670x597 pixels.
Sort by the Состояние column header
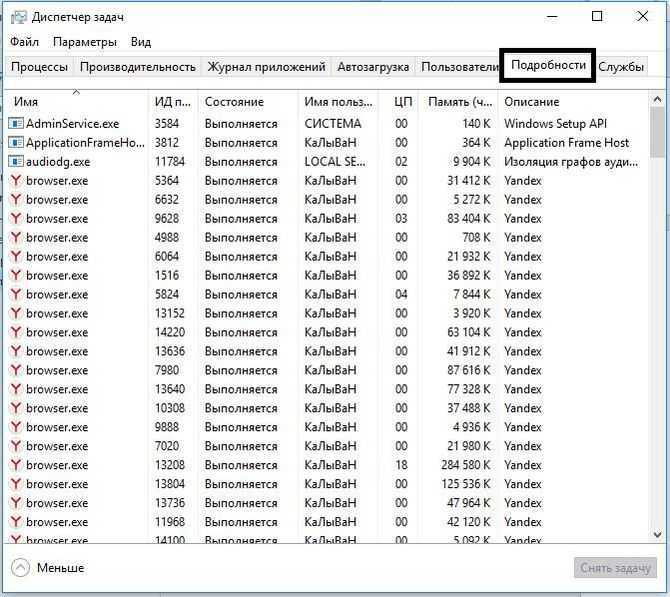pos(248,102)
